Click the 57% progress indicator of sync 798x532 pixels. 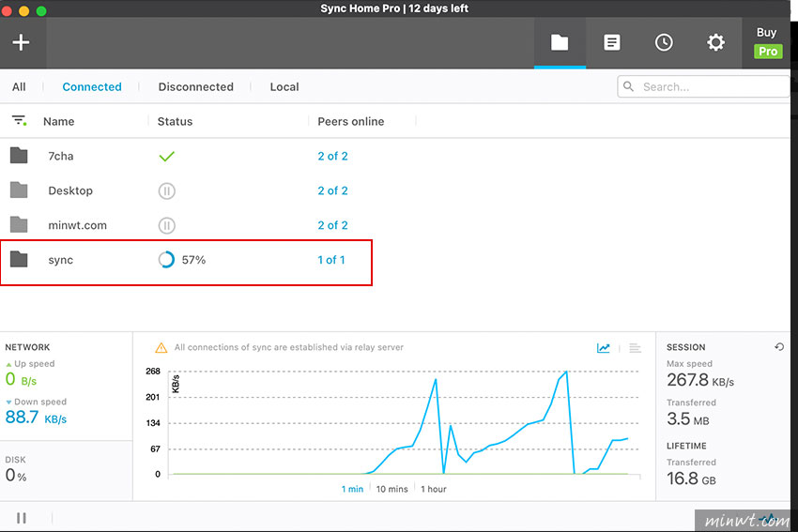182,260
